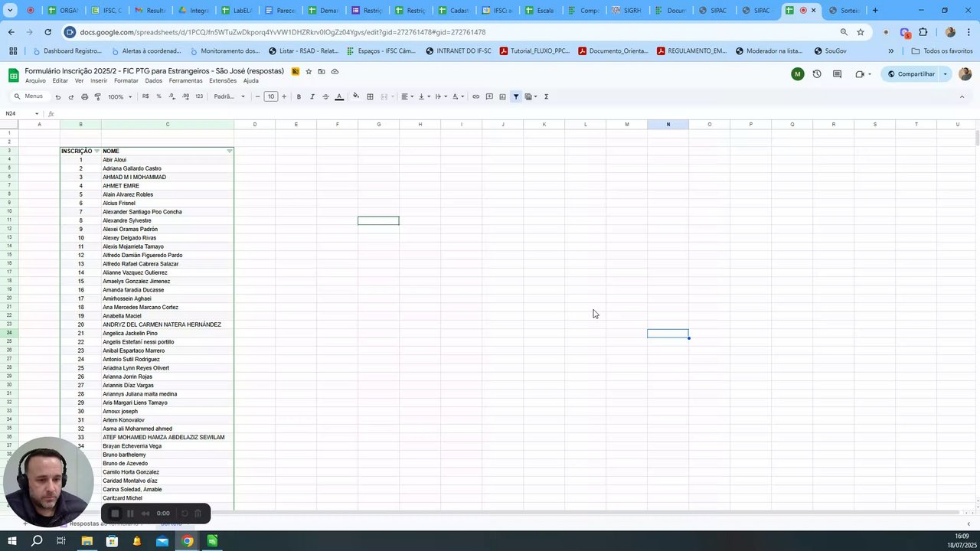Open the Arquivo menu

click(x=35, y=80)
